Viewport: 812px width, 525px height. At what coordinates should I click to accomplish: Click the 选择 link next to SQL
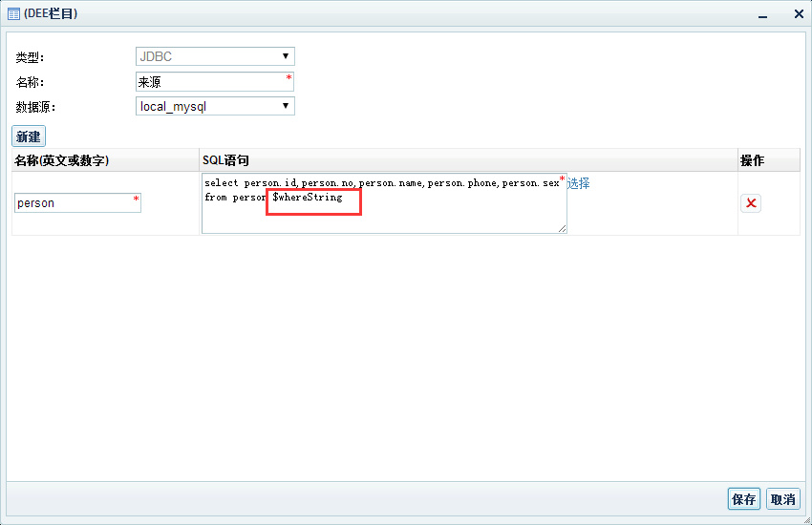click(578, 183)
